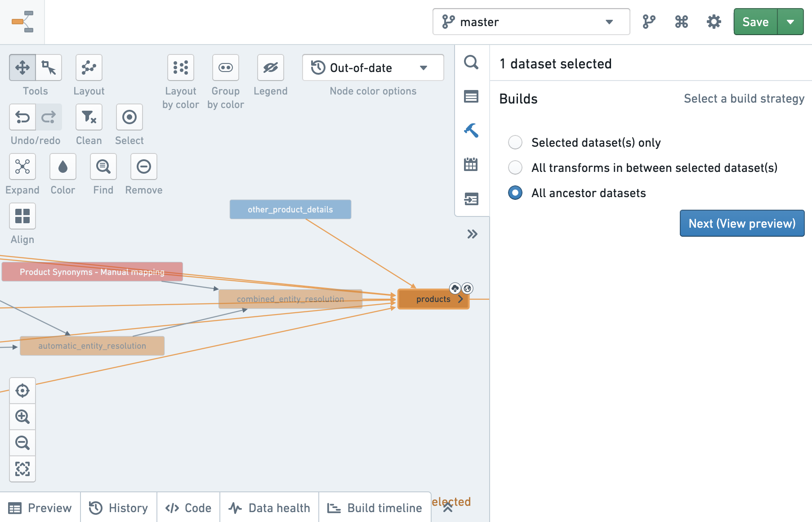Select 'All transforms in between' radio option
Viewport: 812px width, 522px height.
[x=515, y=168]
